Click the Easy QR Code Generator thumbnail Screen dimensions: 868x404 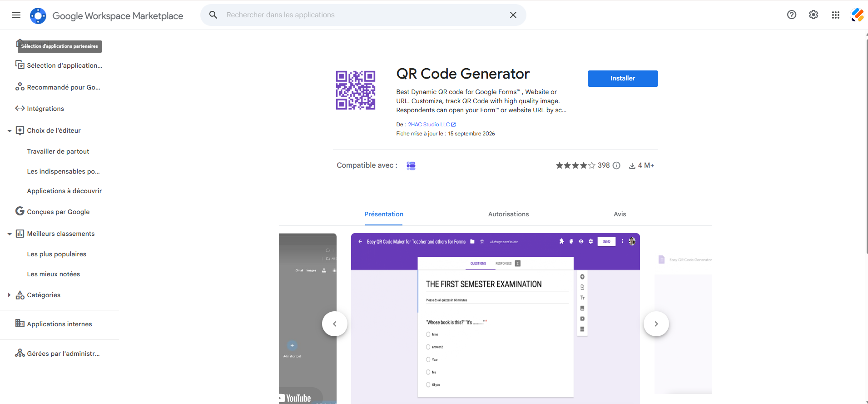[x=684, y=319]
